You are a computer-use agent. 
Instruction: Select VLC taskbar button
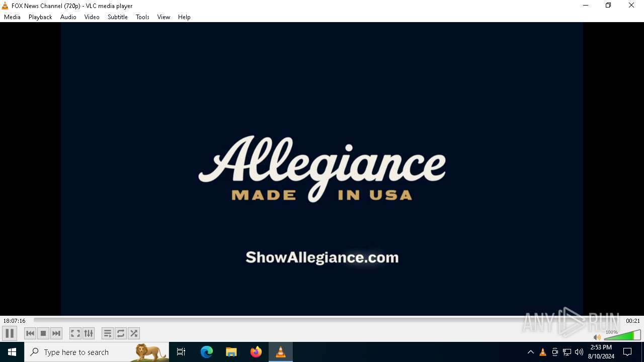281,352
